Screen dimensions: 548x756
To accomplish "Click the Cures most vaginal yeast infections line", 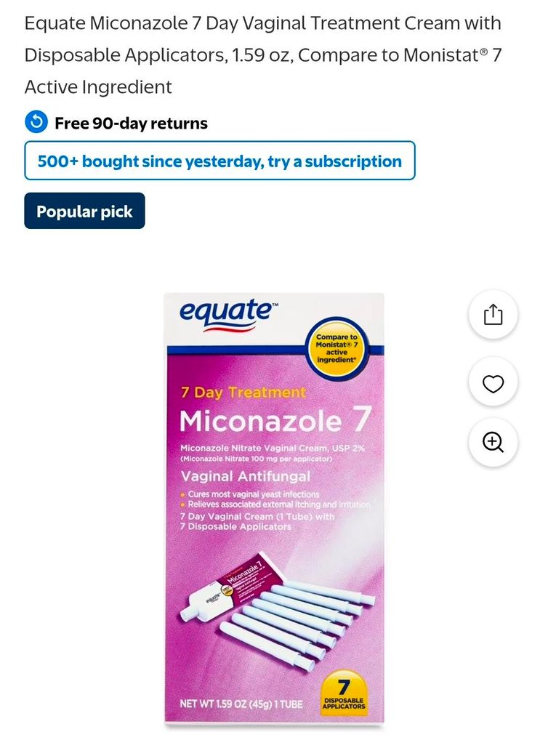I will pyautogui.click(x=250, y=494).
